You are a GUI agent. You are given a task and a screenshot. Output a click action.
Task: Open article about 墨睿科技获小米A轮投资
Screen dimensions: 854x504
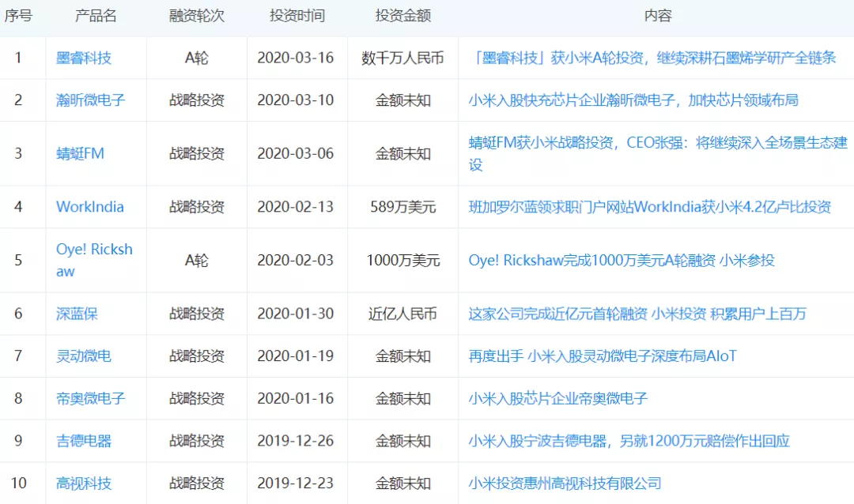pos(652,58)
